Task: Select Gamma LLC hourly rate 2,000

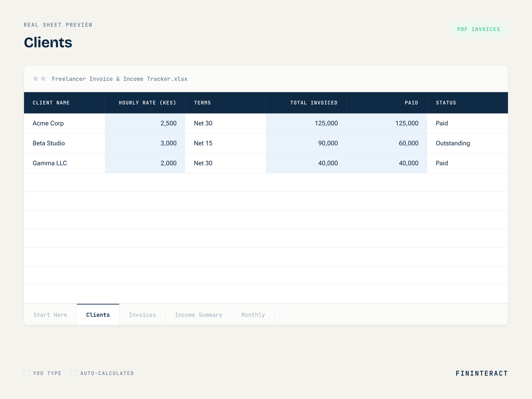Action: [145, 163]
